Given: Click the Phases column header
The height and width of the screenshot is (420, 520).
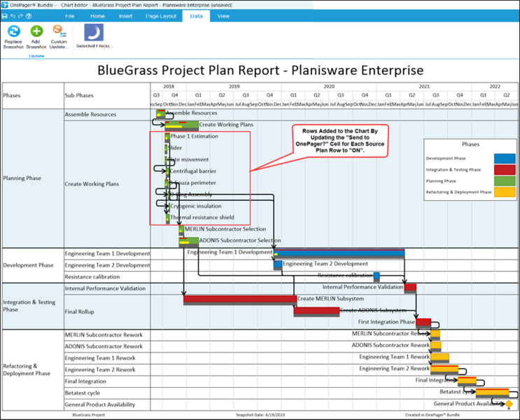Looking at the screenshot, I should 12,95.
